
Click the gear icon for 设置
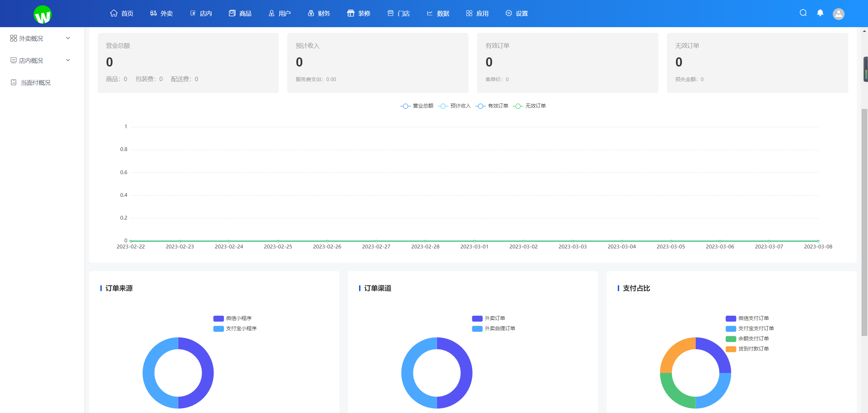[509, 13]
